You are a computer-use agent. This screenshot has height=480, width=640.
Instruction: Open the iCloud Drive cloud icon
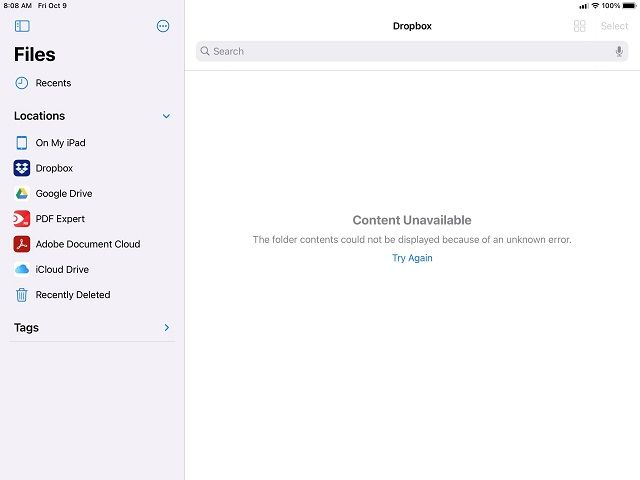pos(22,269)
